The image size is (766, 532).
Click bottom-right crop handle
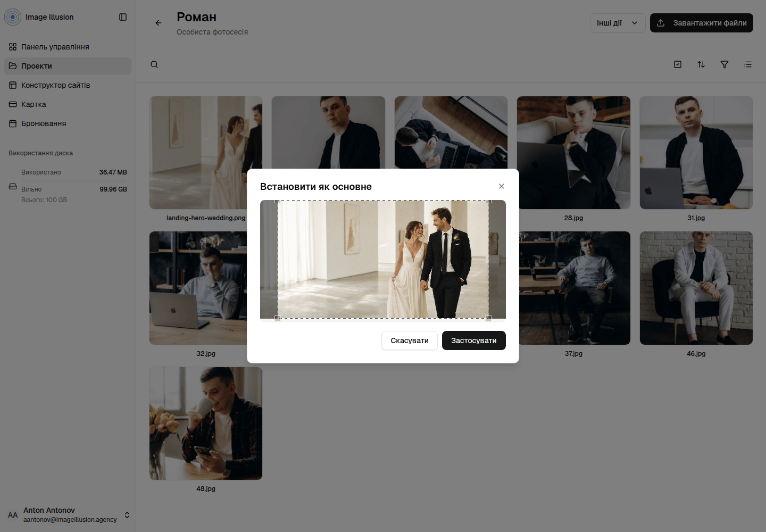[488, 319]
